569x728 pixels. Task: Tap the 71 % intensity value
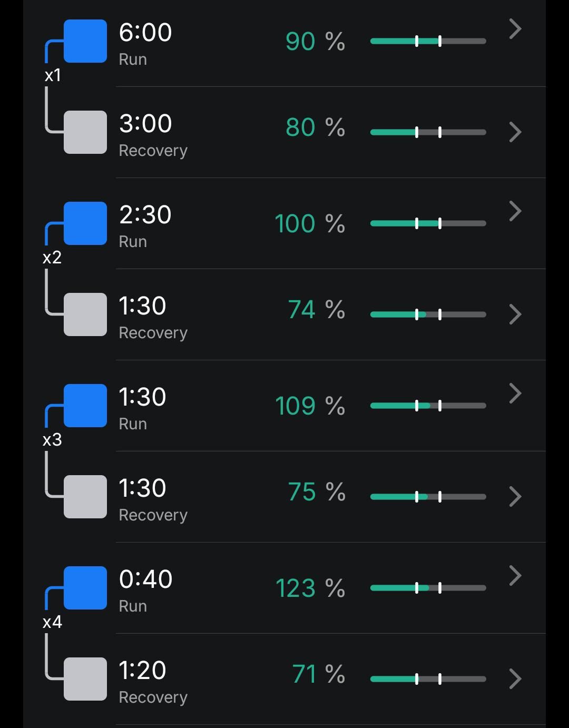pyautogui.click(x=318, y=674)
